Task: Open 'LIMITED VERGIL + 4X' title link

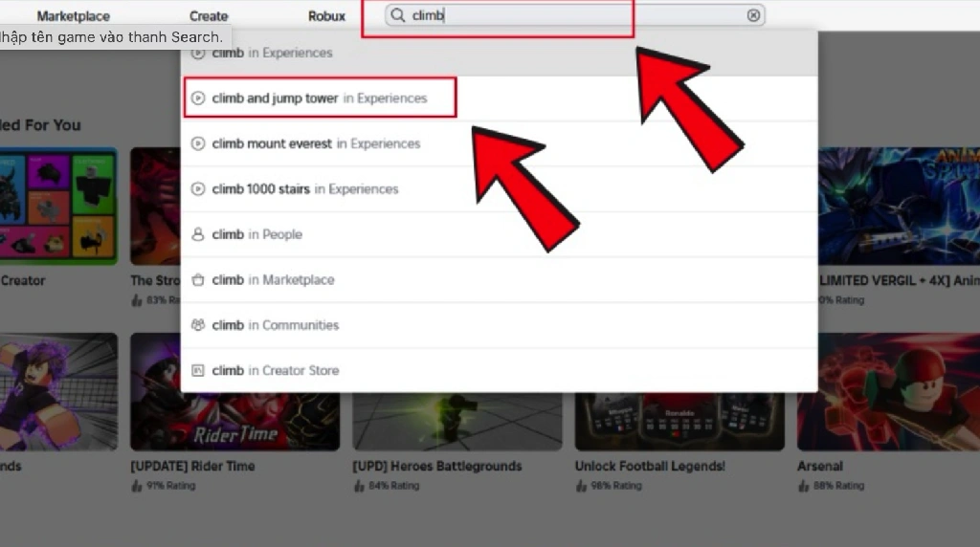Action: pos(900,280)
